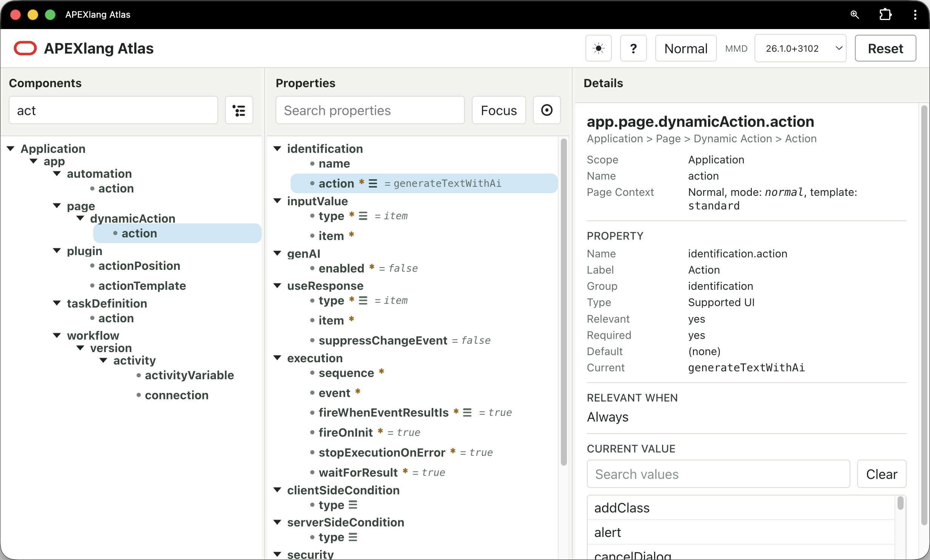930x560 pixels.
Task: Open the three-dot menu in title bar
Action: (915, 14)
